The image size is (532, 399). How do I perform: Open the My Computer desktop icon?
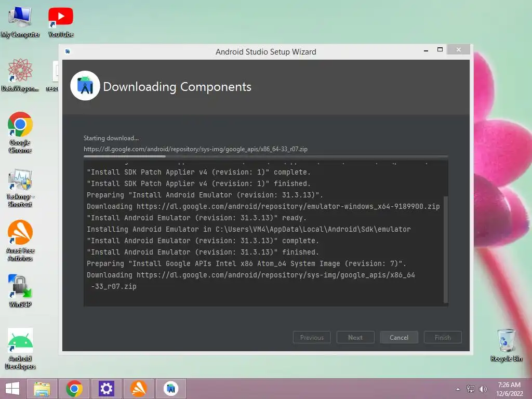20,21
